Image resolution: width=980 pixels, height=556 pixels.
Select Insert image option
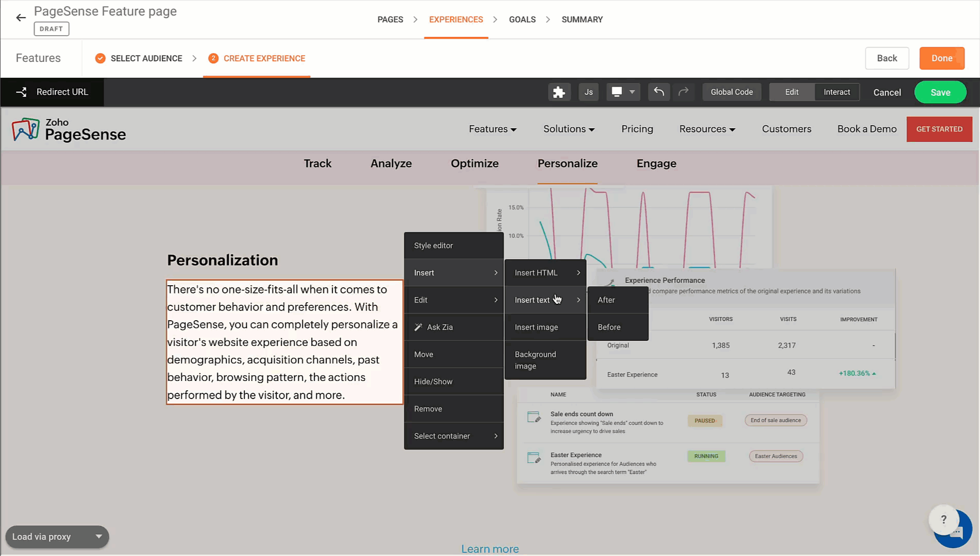click(546, 327)
